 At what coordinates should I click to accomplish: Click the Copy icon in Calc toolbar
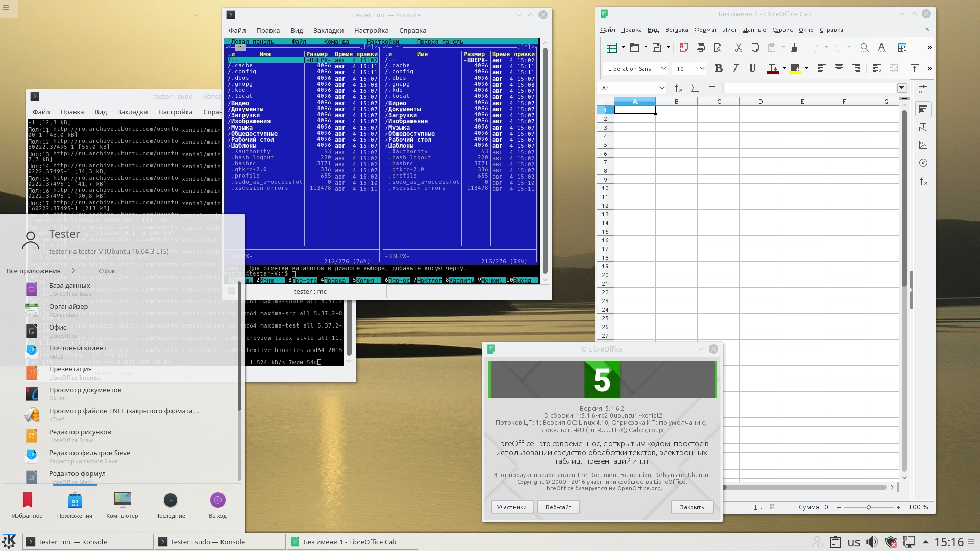click(x=755, y=47)
